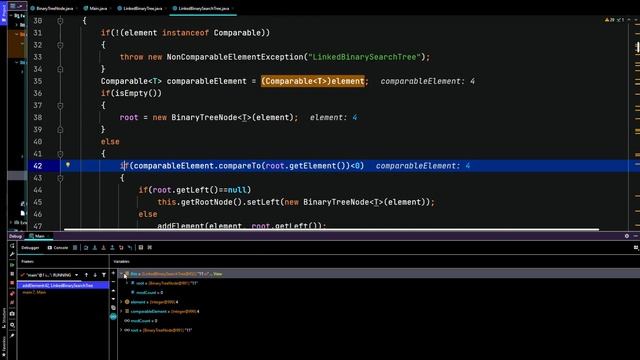Switch to the BinaryTreeNode.java tab
Image resolution: width=640 pixels, height=360 pixels.
click(x=54, y=8)
